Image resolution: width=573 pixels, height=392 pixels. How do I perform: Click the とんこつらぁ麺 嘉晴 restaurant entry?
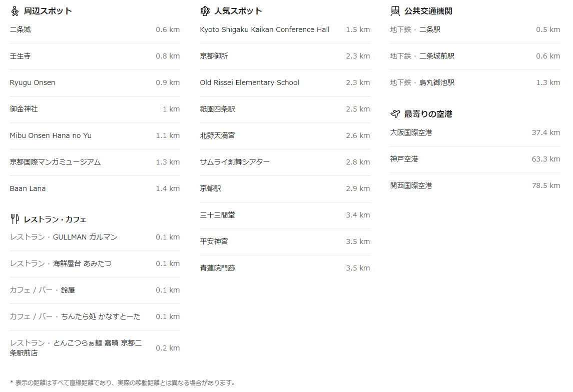[95, 348]
